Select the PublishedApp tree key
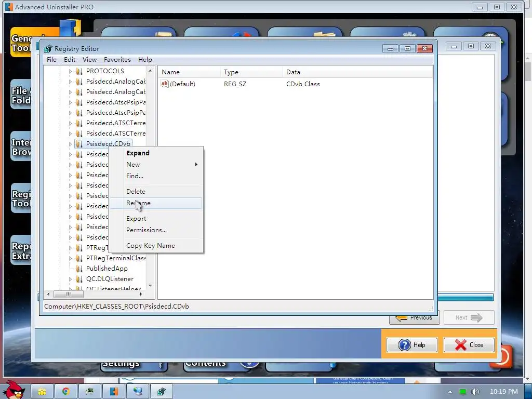 [107, 269]
